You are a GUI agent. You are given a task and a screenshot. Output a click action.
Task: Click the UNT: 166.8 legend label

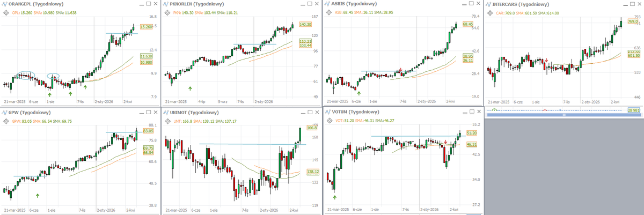182,121
